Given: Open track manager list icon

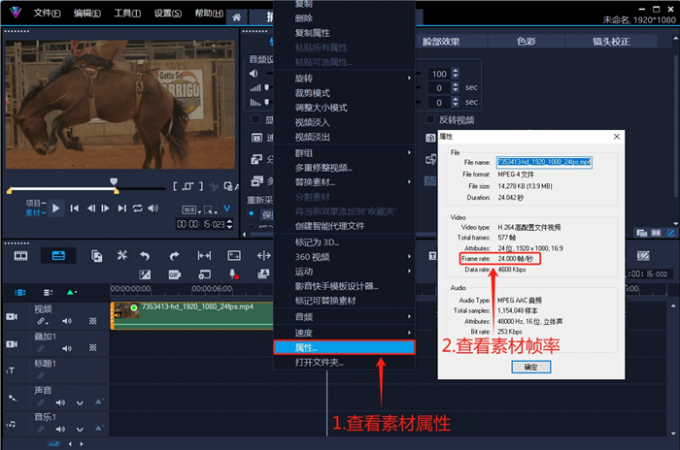Looking at the screenshot, I should click(x=48, y=292).
